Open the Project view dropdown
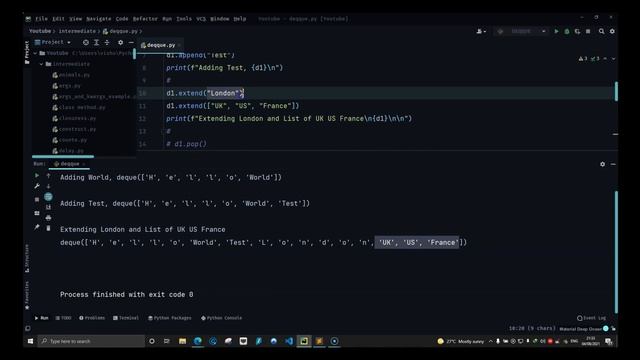 tap(53, 42)
